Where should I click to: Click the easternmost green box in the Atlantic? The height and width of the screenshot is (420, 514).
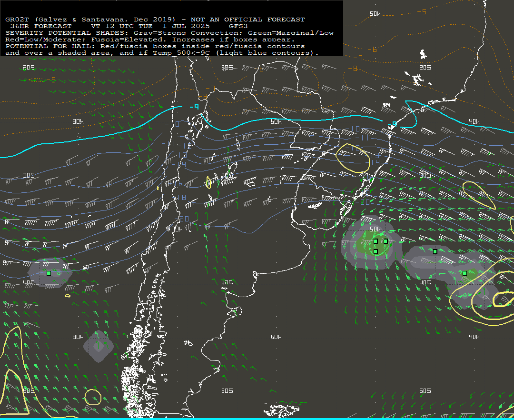click(465, 273)
